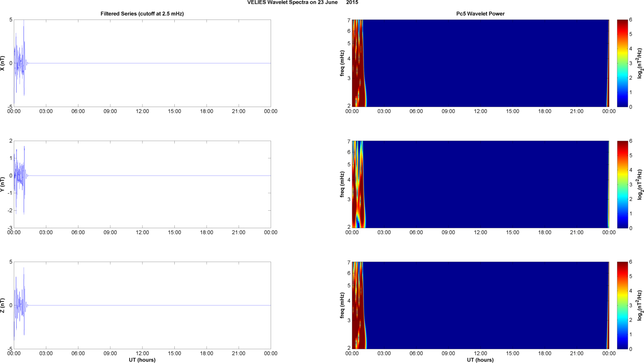
Task: Click the log2(nT²/Hz) label of middle colorbar
Action: click(x=640, y=184)
